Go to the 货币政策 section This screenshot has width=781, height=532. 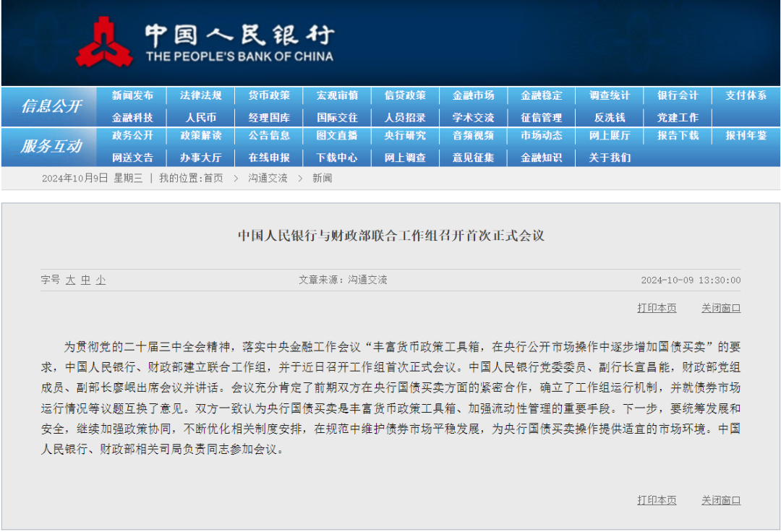pyautogui.click(x=269, y=95)
